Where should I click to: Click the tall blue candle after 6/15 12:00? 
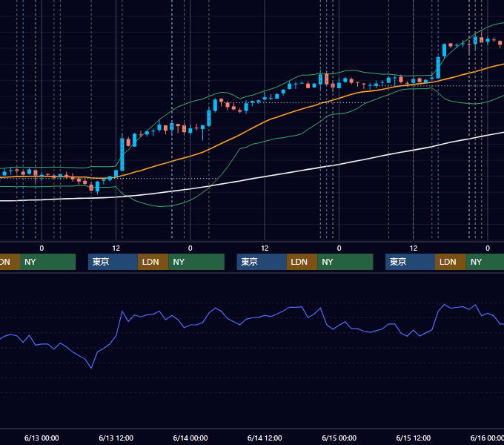pos(438,67)
